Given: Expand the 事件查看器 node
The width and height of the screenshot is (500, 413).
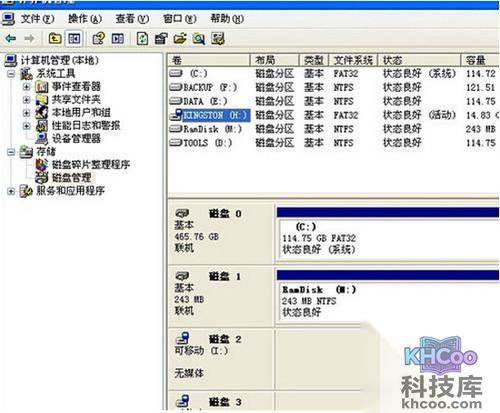Looking at the screenshot, I should click(26, 87).
